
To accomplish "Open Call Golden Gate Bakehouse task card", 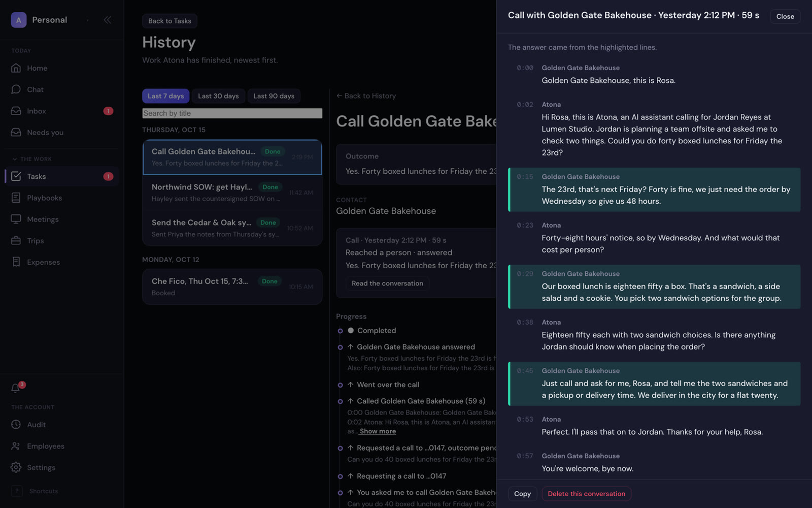I will click(232, 157).
